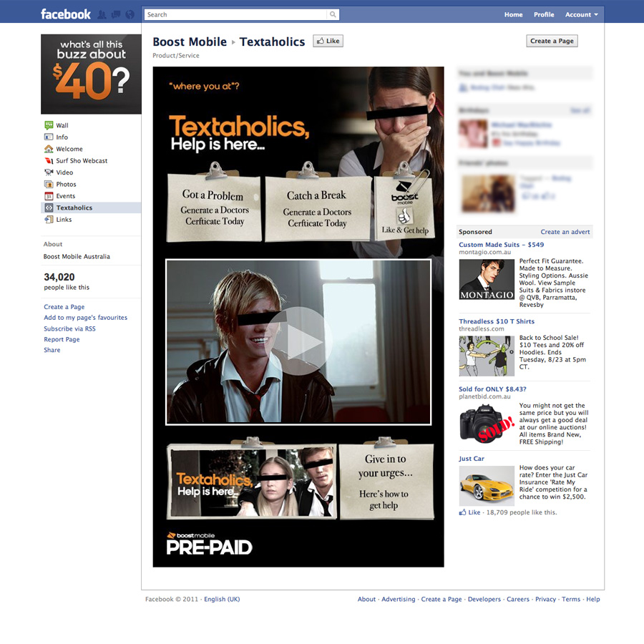Like the Boost Mobile page
Screen dimensions: 644x644
(x=328, y=41)
